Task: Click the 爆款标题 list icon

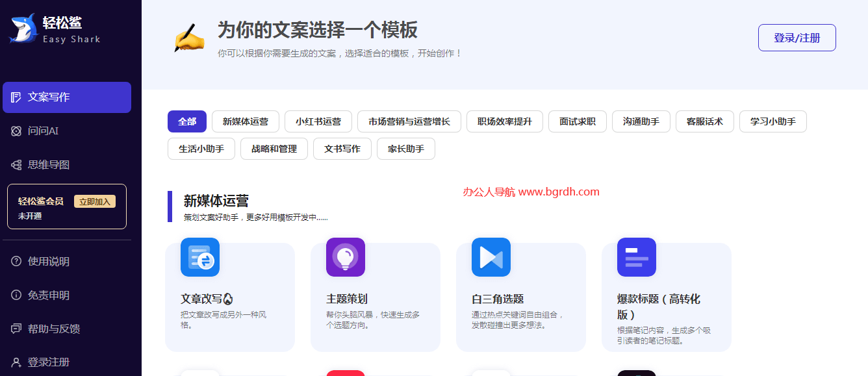Action: pyautogui.click(x=636, y=257)
